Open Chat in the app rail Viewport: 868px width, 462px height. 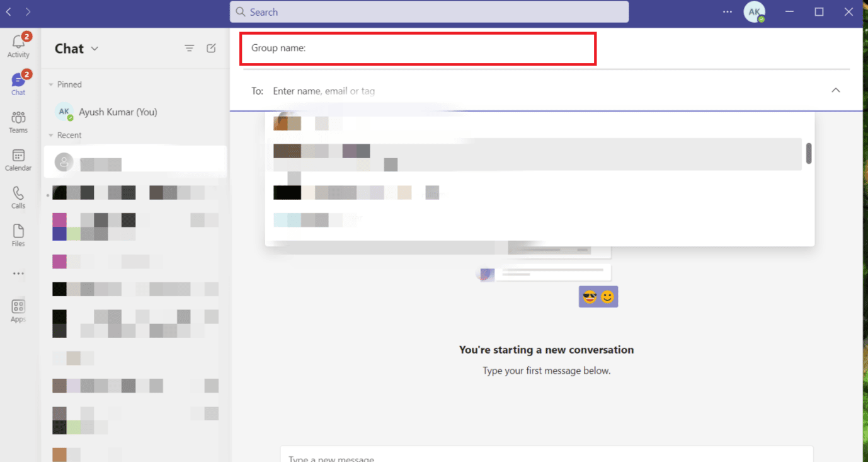(18, 83)
